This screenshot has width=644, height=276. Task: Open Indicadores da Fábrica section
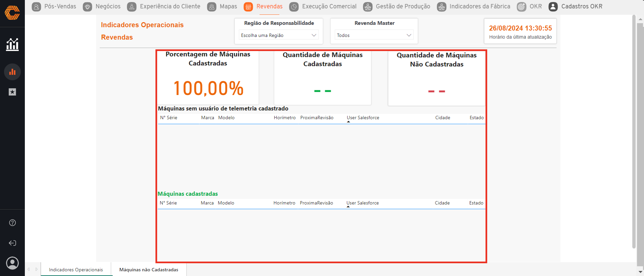[x=480, y=6]
